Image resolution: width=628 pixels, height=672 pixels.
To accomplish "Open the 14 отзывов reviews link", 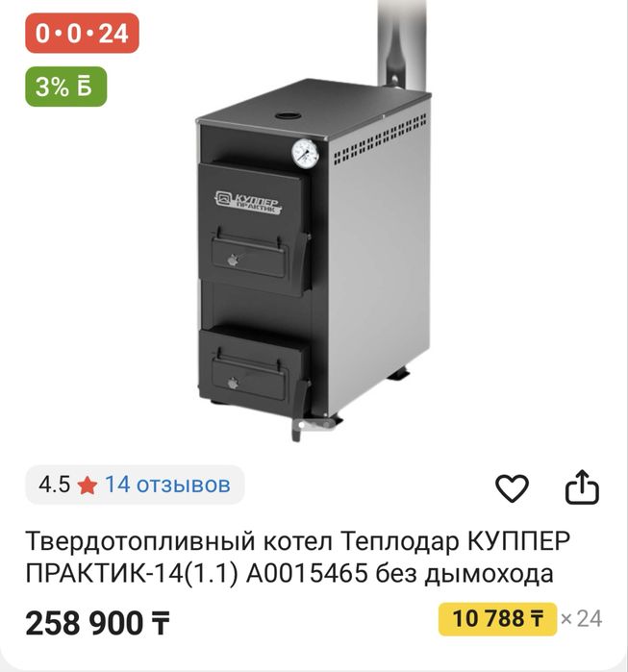I will pos(167,485).
